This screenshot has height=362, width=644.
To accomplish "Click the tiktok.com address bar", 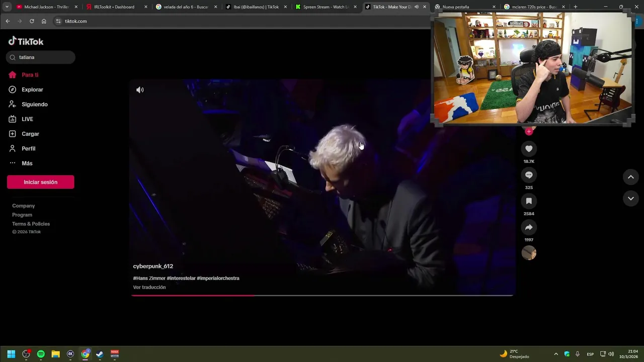I will (x=242, y=21).
